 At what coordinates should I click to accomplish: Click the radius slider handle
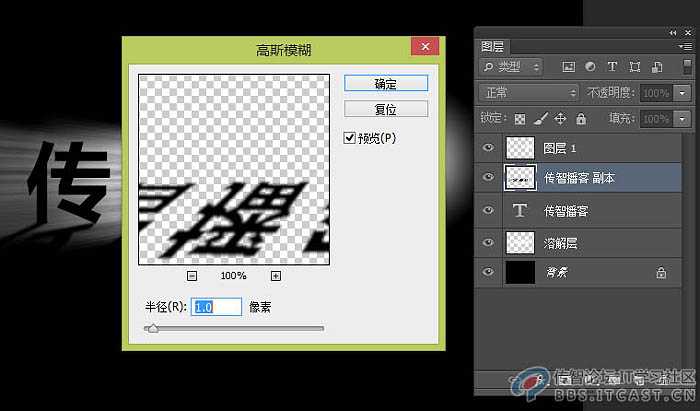pyautogui.click(x=152, y=328)
